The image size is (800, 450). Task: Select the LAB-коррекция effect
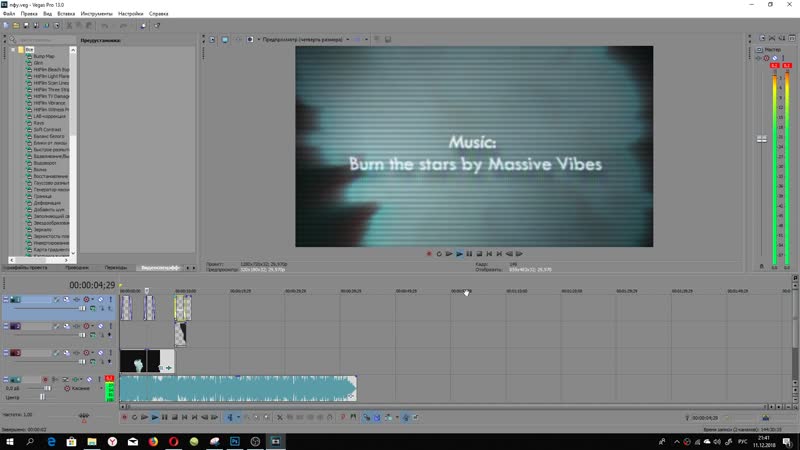[49, 116]
